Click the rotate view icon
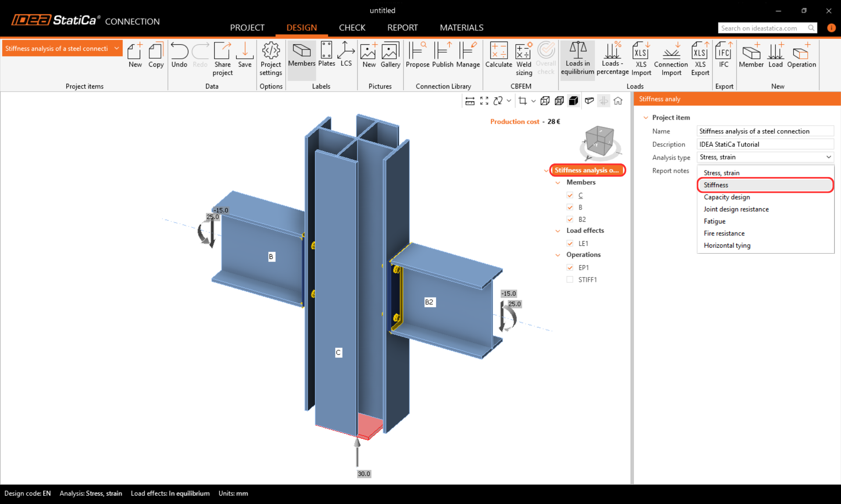Viewport: 841px width, 504px height. [498, 101]
